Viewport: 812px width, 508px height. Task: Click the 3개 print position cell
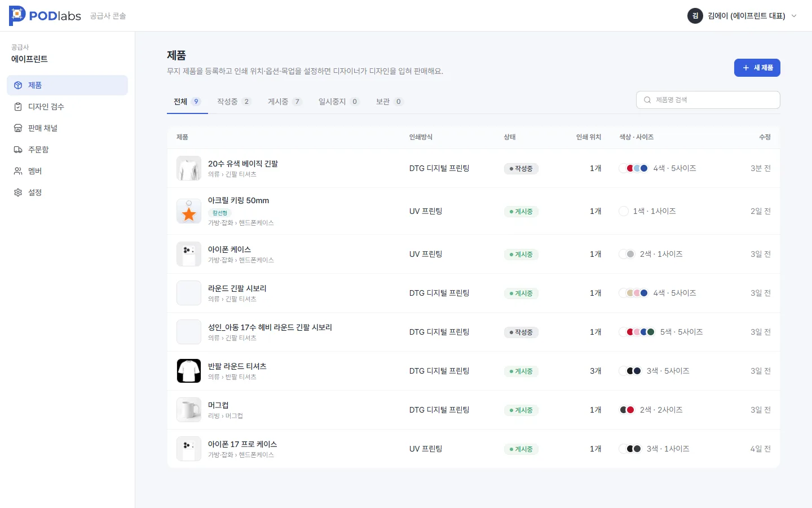[x=595, y=371]
